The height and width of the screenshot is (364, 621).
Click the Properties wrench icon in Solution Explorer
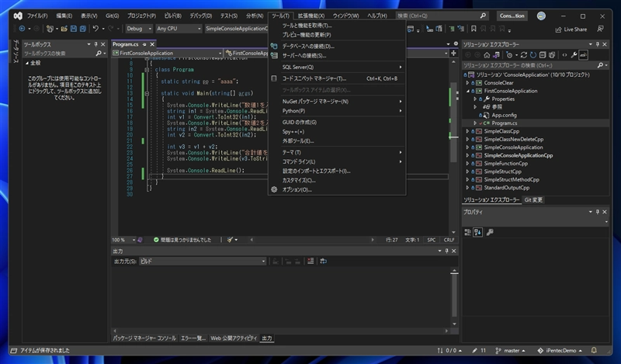573,55
